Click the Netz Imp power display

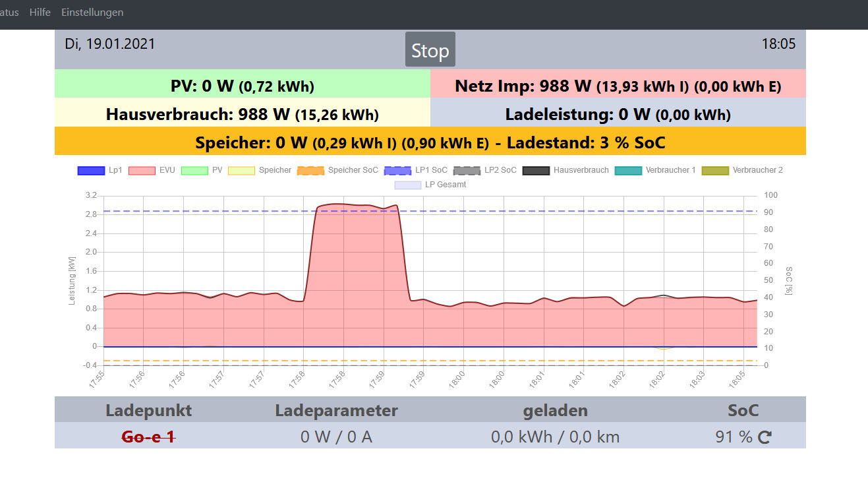click(x=618, y=86)
